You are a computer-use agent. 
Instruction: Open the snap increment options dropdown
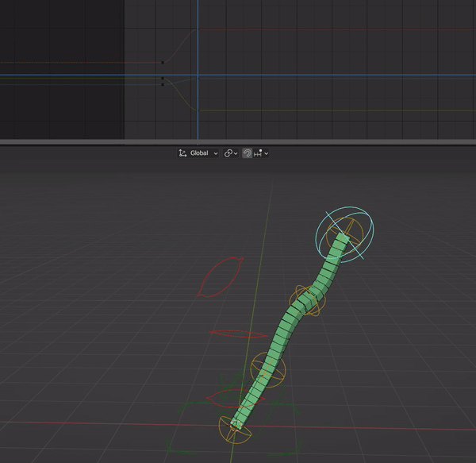(261, 153)
